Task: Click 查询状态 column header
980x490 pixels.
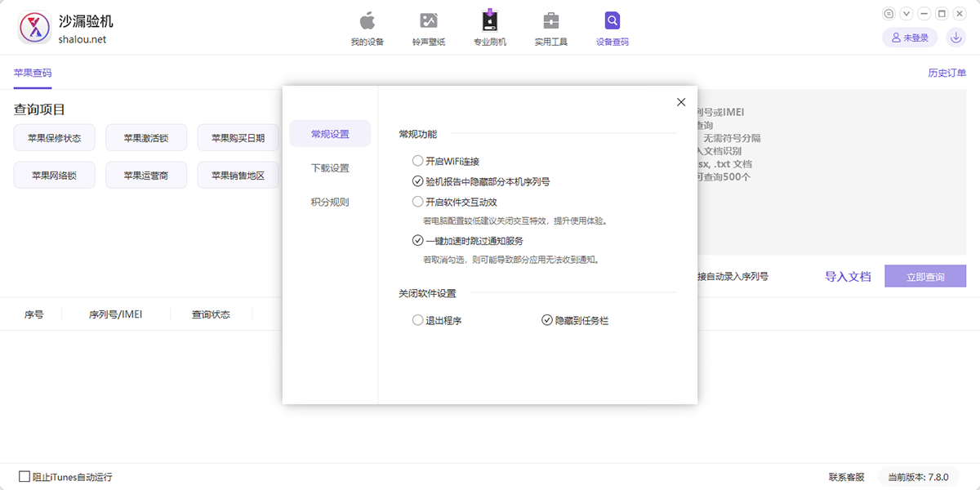Action: (211, 314)
